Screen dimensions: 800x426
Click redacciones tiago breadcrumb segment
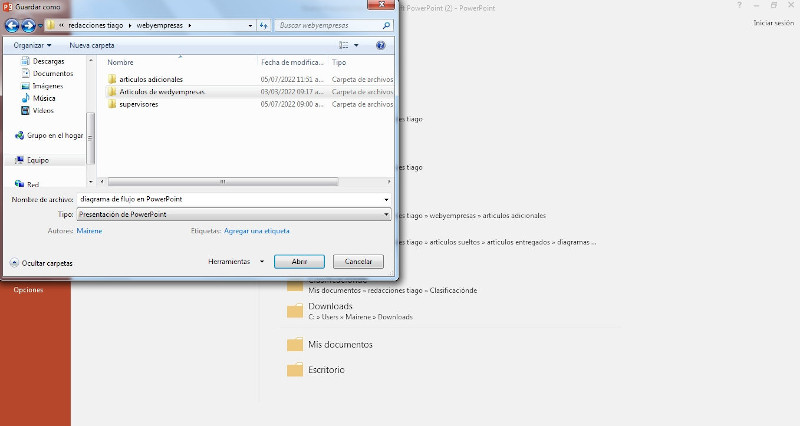pyautogui.click(x=96, y=25)
